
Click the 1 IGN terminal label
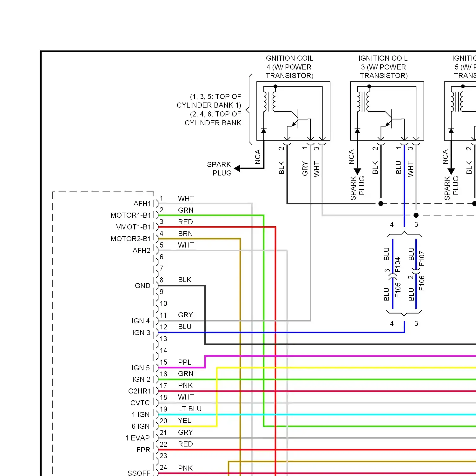click(x=141, y=414)
